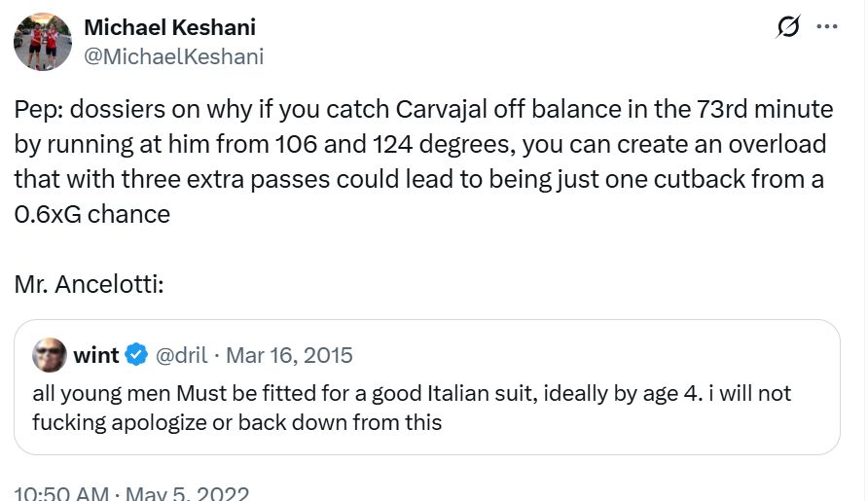The height and width of the screenshot is (501, 868).
Task: Open the three-dot more options menu
Action: coord(827,27)
